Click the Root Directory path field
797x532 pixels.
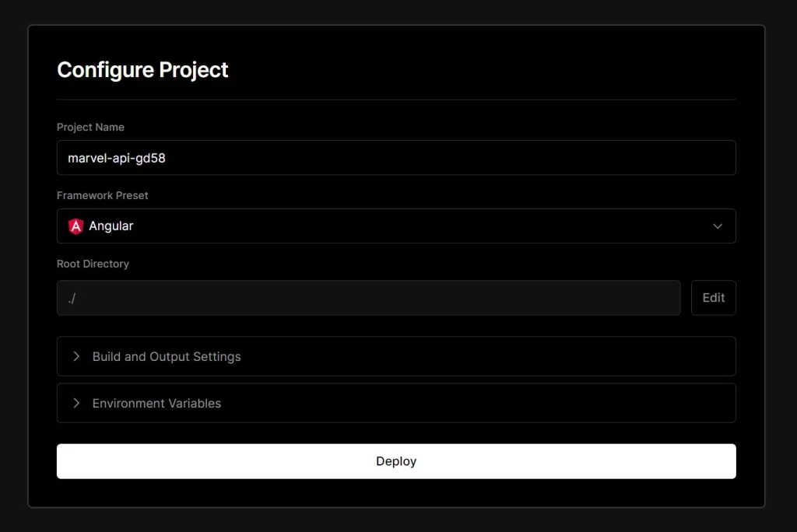coord(367,297)
